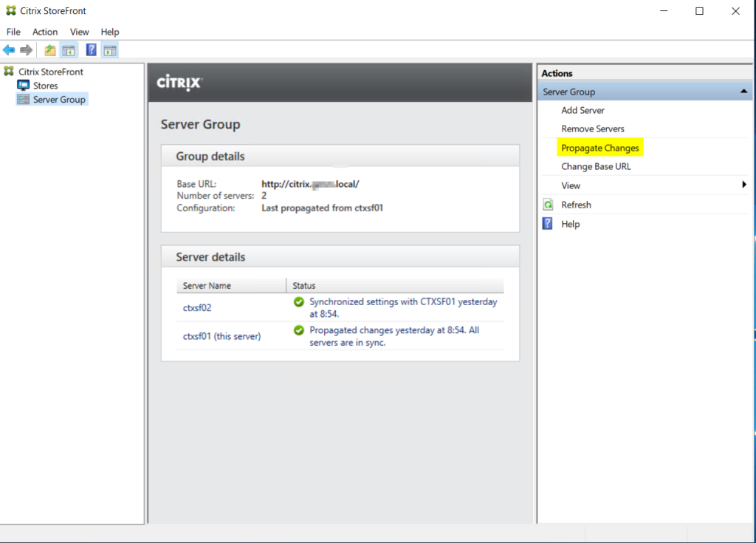756x543 pixels.
Task: Click Add Server action
Action: click(x=583, y=110)
